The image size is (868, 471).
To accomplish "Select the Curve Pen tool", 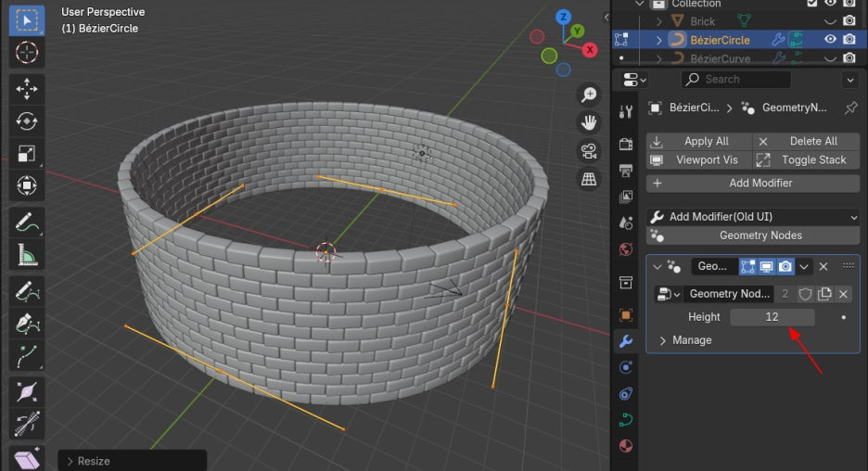I will [27, 324].
